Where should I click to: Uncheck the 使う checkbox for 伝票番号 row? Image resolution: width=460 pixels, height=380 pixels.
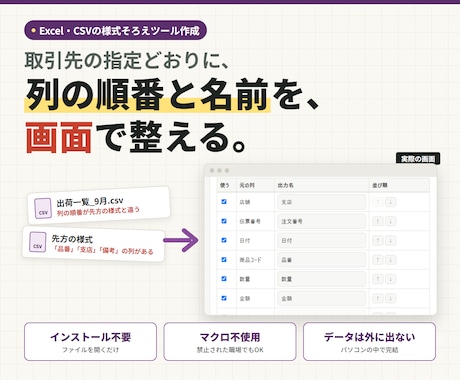point(224,221)
